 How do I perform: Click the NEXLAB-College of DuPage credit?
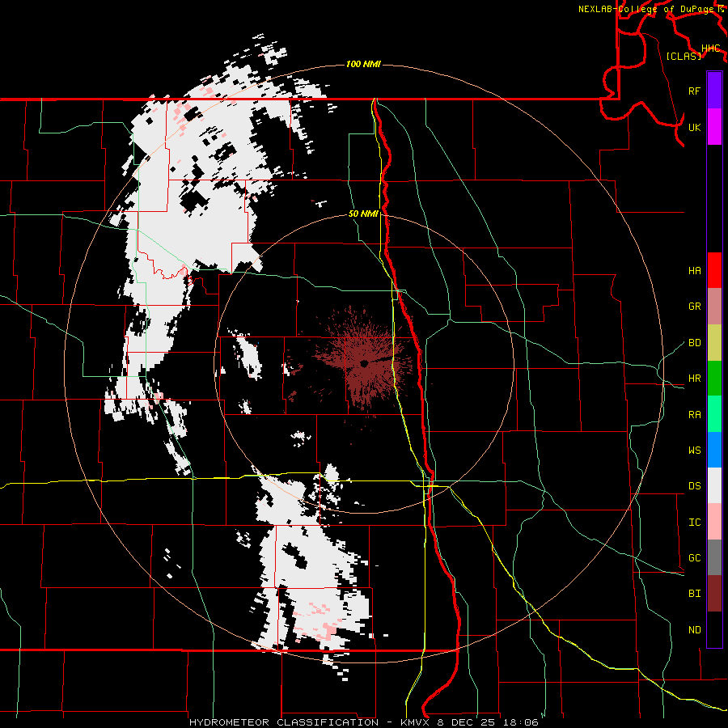click(x=647, y=9)
